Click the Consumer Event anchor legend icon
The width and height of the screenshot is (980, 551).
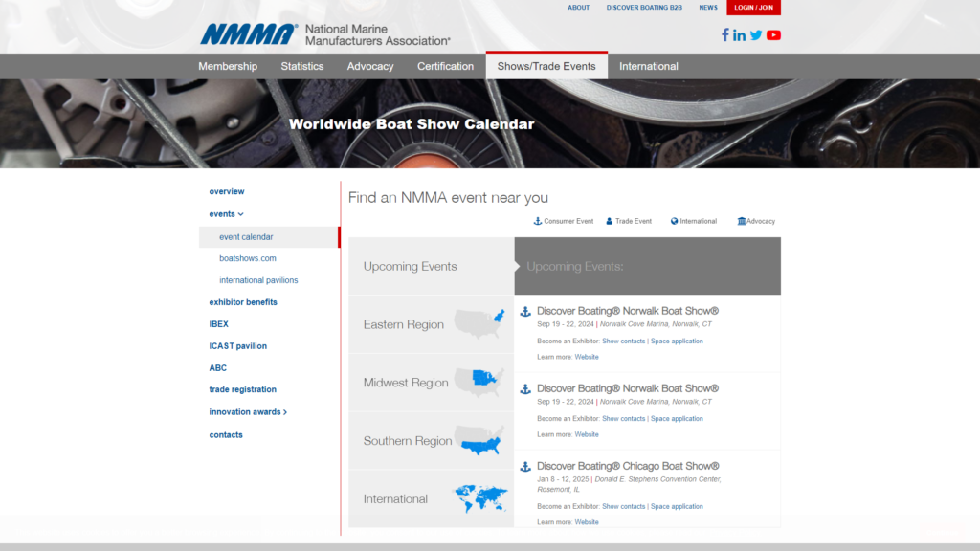[x=538, y=221]
